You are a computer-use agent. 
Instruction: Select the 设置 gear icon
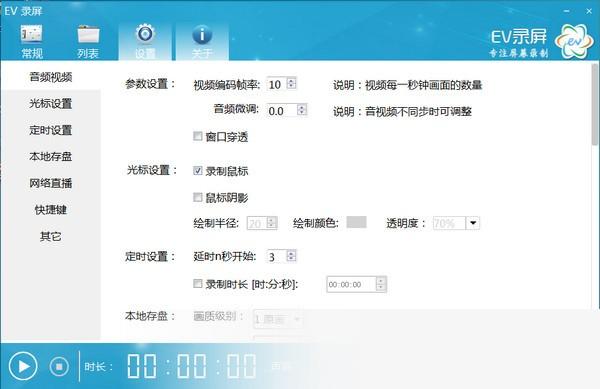tap(145, 34)
